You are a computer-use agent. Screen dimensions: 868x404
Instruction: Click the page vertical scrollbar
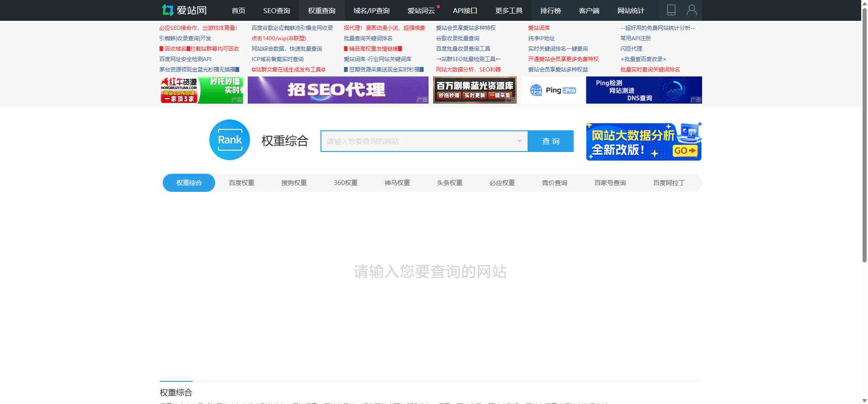click(864, 136)
